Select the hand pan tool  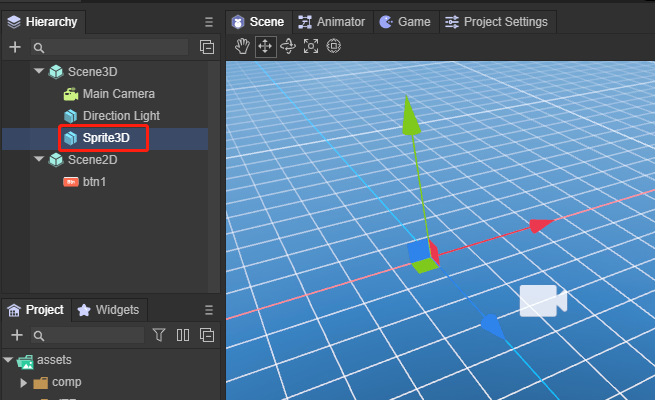242,46
